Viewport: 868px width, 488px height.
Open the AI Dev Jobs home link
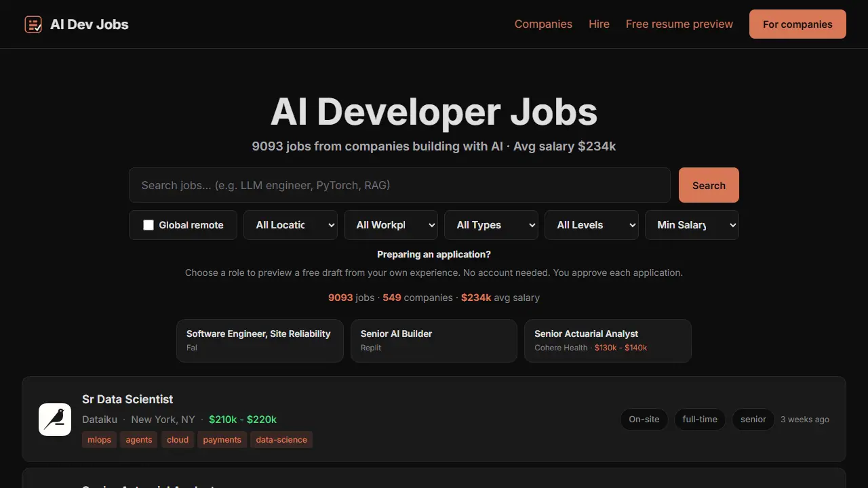coord(77,24)
